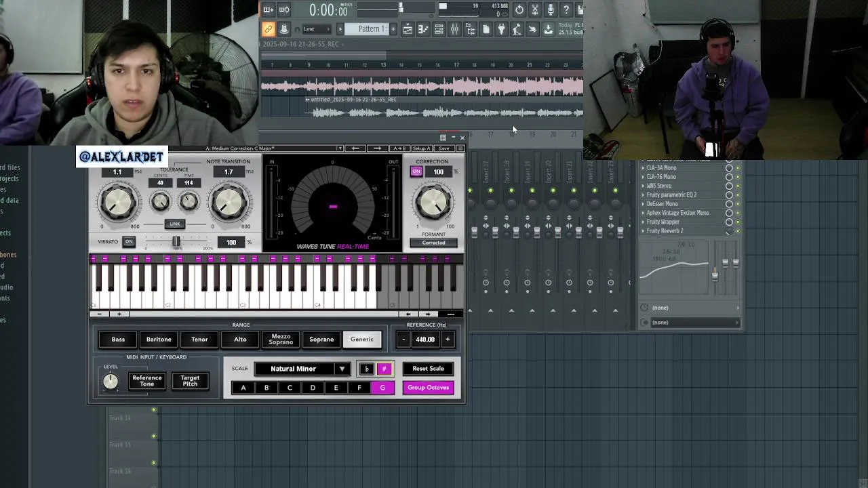Click keyboard scroll left arrow
Screen dimensions: 868x488
pos(408,314)
